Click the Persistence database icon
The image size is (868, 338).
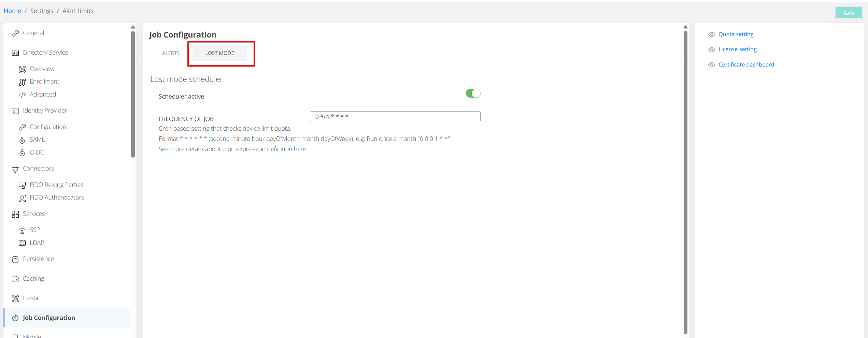(x=15, y=259)
